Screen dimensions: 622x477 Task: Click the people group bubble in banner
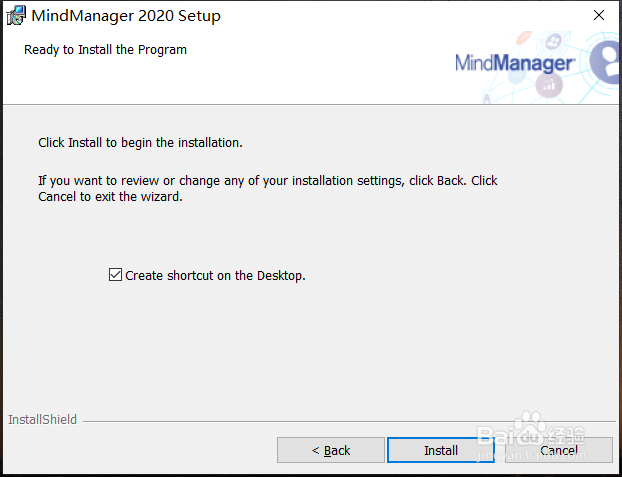pyautogui.click(x=555, y=42)
